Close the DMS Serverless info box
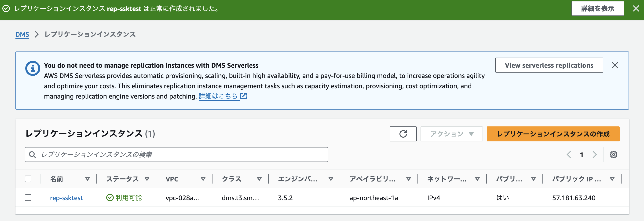 click(615, 65)
